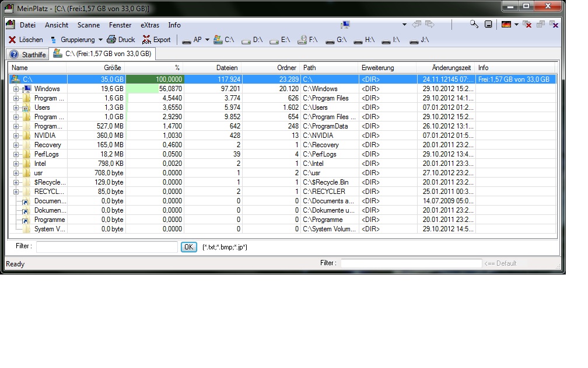Screen dimensions: 588x368
Task: Select the $Recycle... folder row
Action: pyautogui.click(x=282, y=182)
